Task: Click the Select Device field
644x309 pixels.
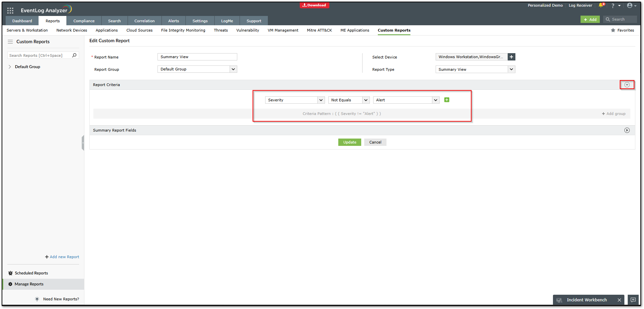Action: pos(472,57)
